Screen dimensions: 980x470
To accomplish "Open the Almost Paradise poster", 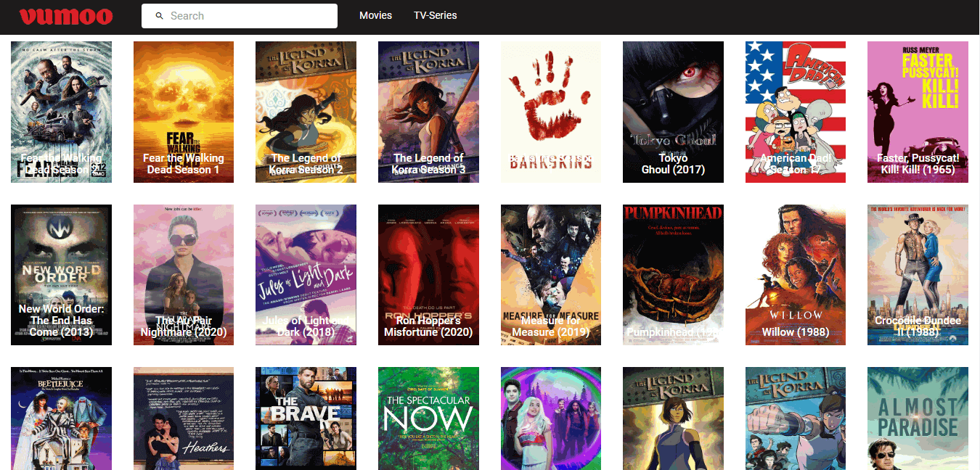I will click(918, 419).
